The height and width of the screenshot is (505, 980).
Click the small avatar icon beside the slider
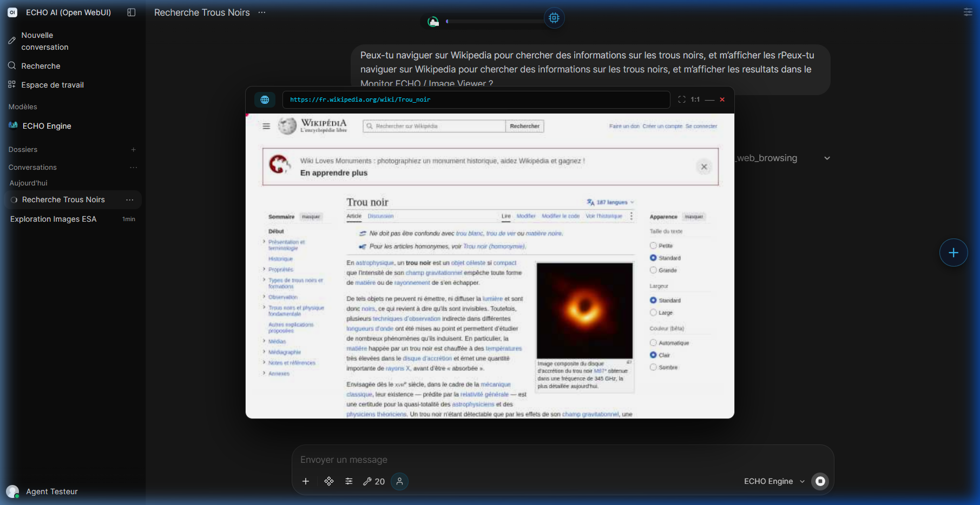coord(433,22)
